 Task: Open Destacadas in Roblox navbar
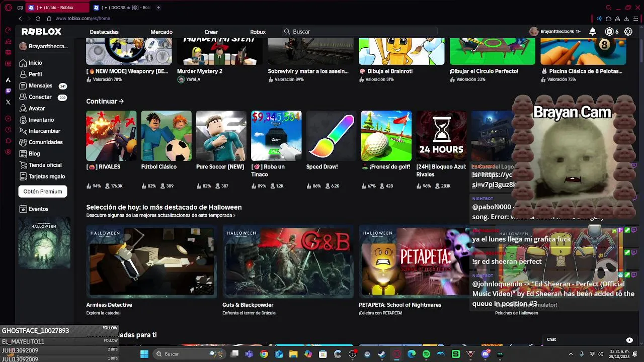point(104,32)
